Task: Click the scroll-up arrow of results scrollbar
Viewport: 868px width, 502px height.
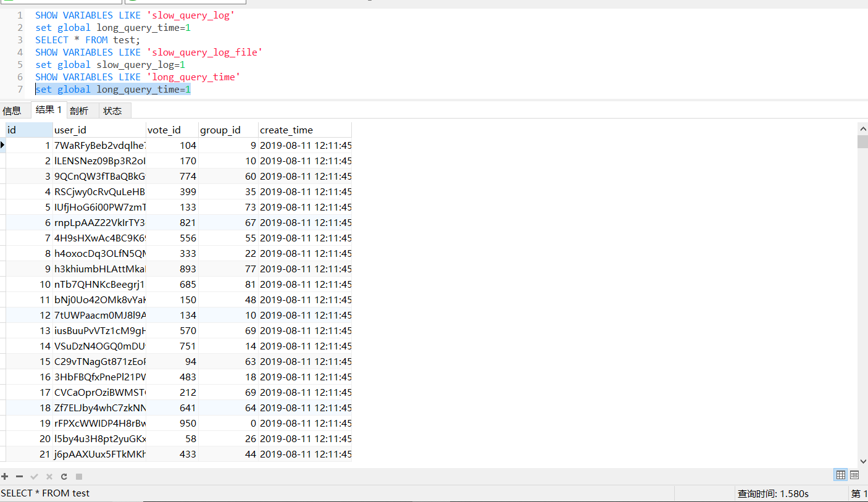Action: 862,128
